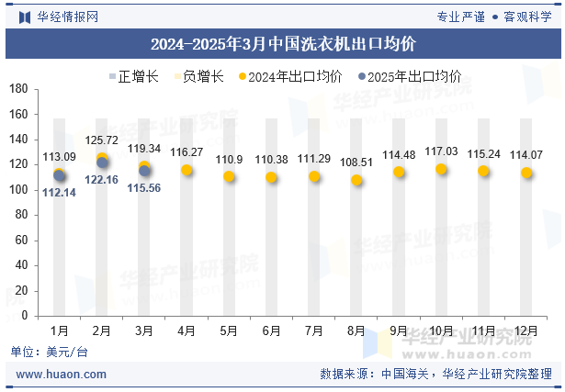565x392 pixels.
Task: Click the 5月 yellow data point
Action: [x=229, y=176]
